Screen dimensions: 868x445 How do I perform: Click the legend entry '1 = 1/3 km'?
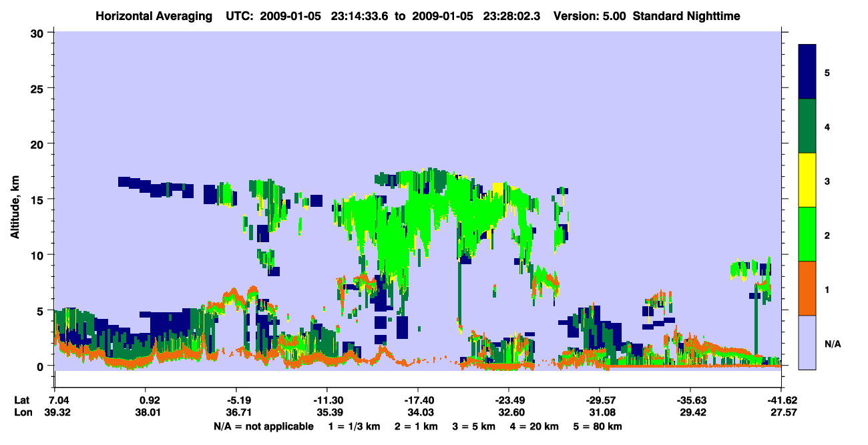(355, 426)
